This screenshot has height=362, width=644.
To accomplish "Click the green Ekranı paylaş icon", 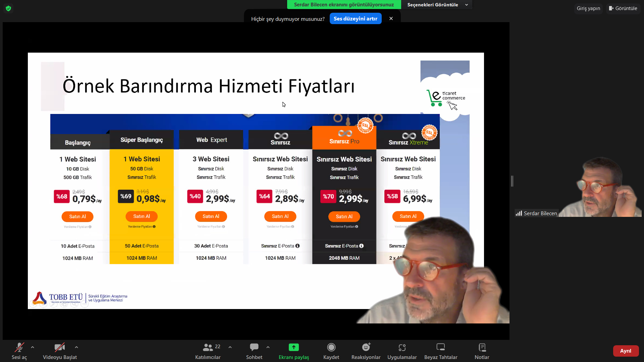I will tap(293, 347).
